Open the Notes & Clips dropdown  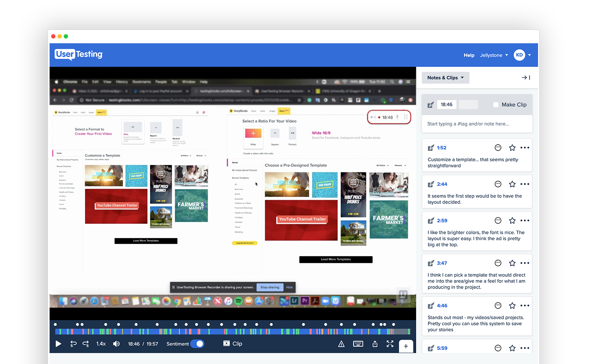(x=446, y=78)
